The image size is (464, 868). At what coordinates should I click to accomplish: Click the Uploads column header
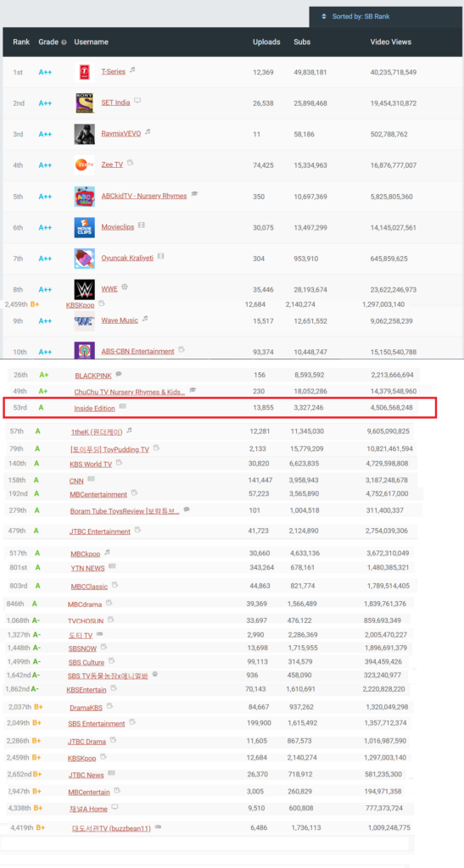(x=266, y=42)
